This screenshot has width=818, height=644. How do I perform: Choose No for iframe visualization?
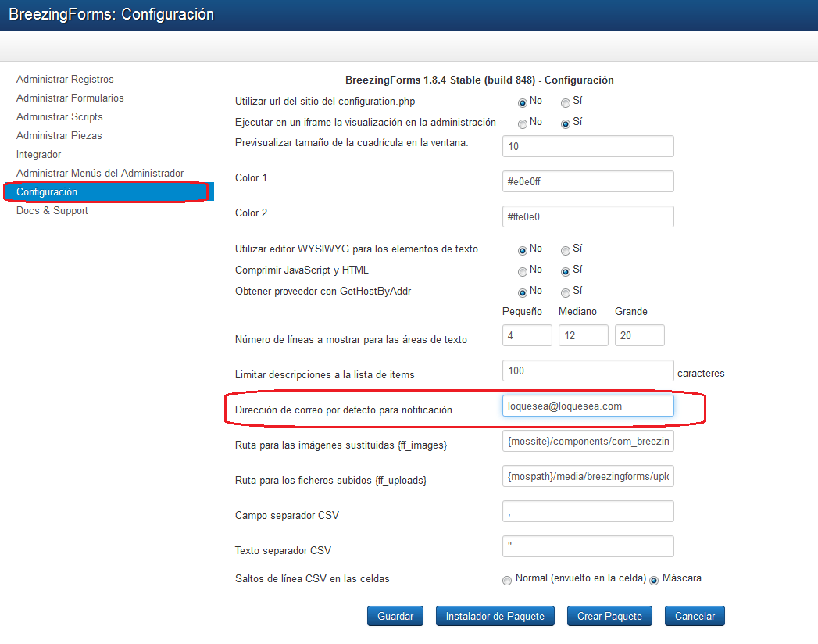click(x=522, y=123)
